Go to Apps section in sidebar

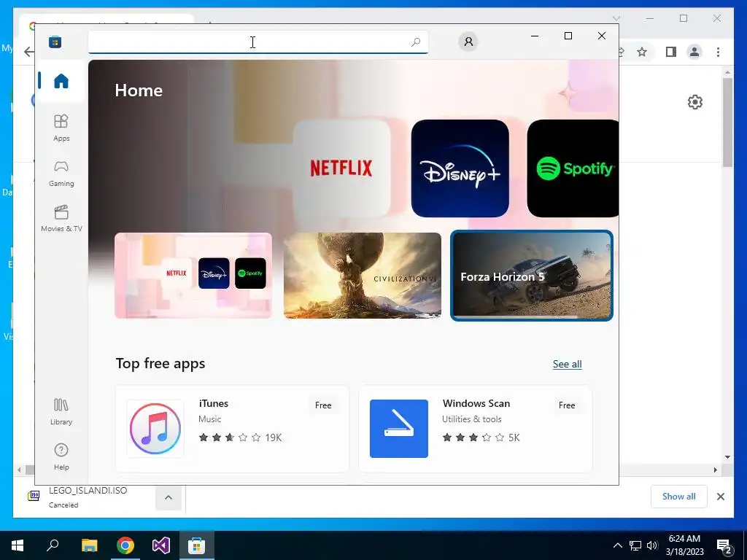61,128
